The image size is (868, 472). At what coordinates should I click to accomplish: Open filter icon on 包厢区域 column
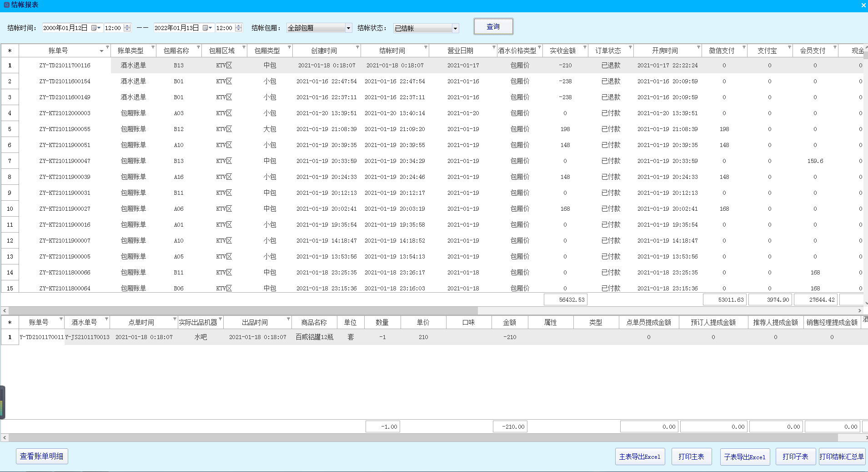click(244, 47)
